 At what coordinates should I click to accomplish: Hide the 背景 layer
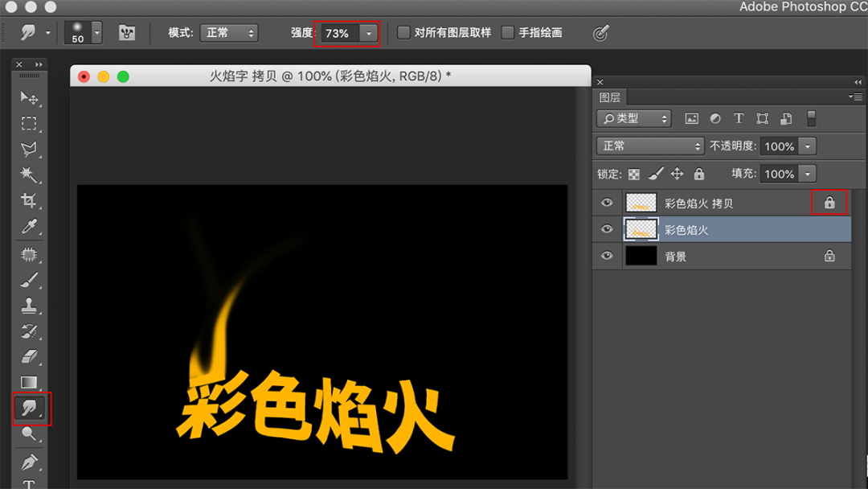pos(607,256)
